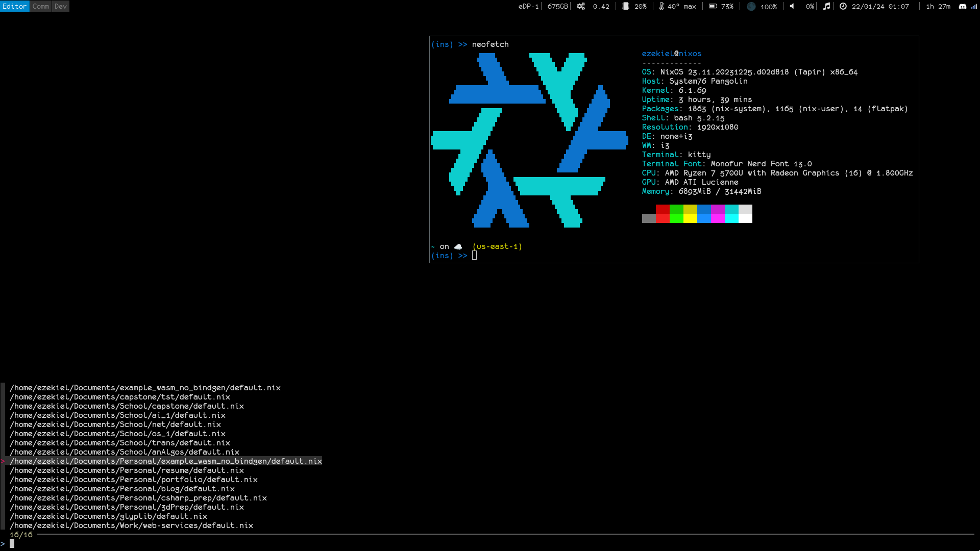Click the cloud icon in shell prompt
Image resolution: width=980 pixels, height=551 pixels.
coord(458,246)
